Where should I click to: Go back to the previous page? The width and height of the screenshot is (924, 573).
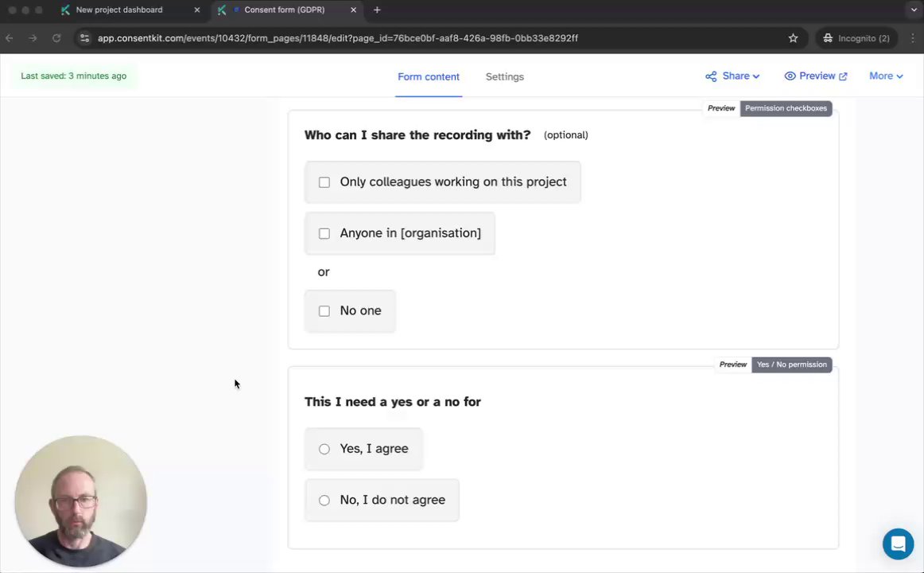tap(10, 38)
